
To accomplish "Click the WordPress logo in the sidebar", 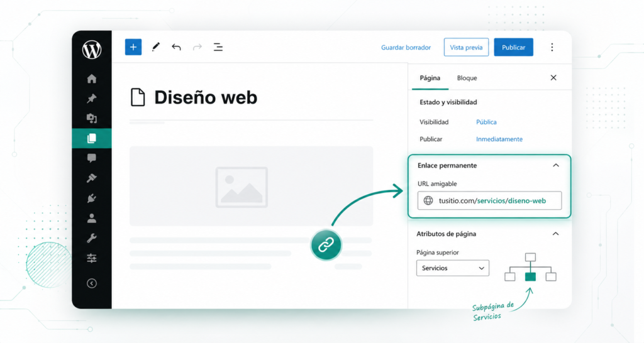I will tap(92, 50).
